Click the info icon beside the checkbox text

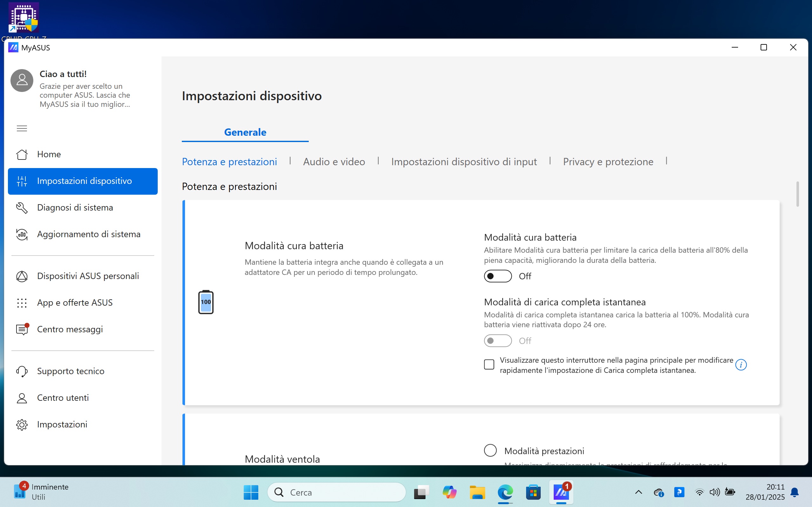pos(741,365)
